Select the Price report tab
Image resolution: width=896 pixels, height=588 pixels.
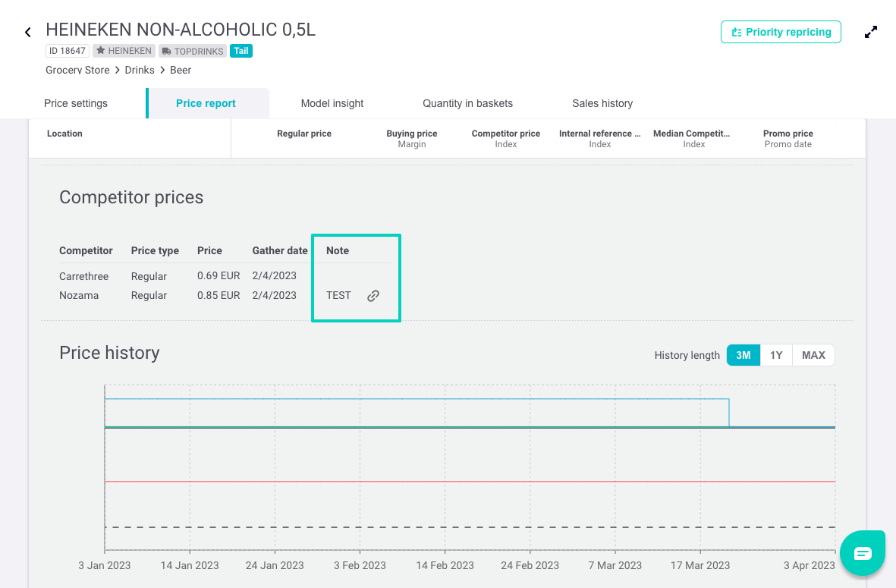click(x=206, y=103)
